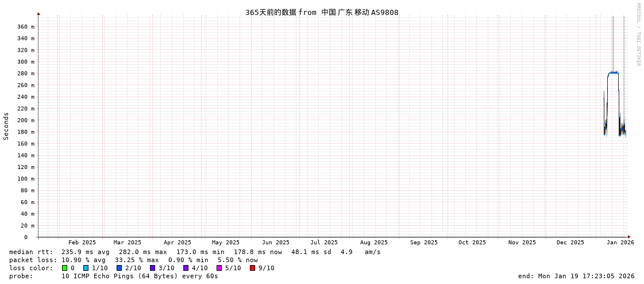Click the blue 2/10 loss swatch

pos(119,268)
